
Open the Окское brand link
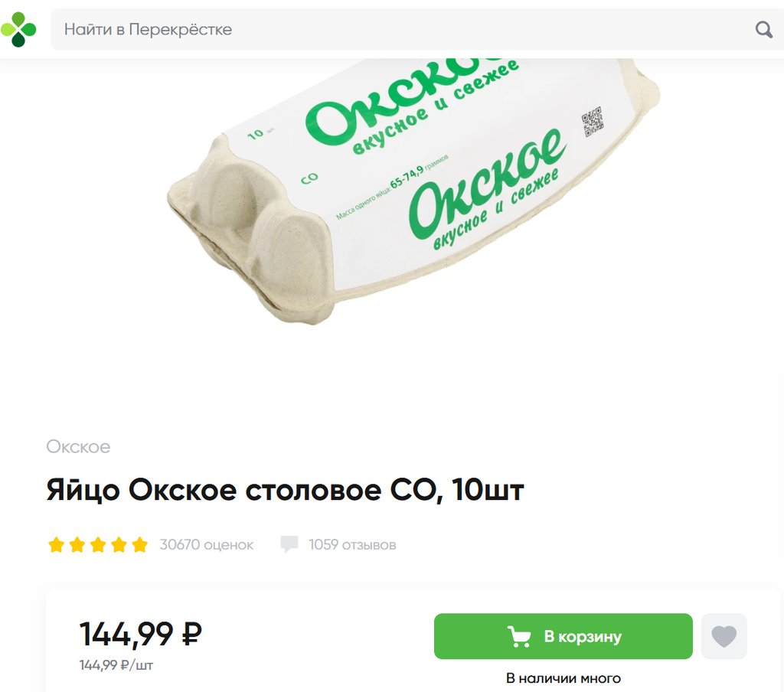coord(78,446)
